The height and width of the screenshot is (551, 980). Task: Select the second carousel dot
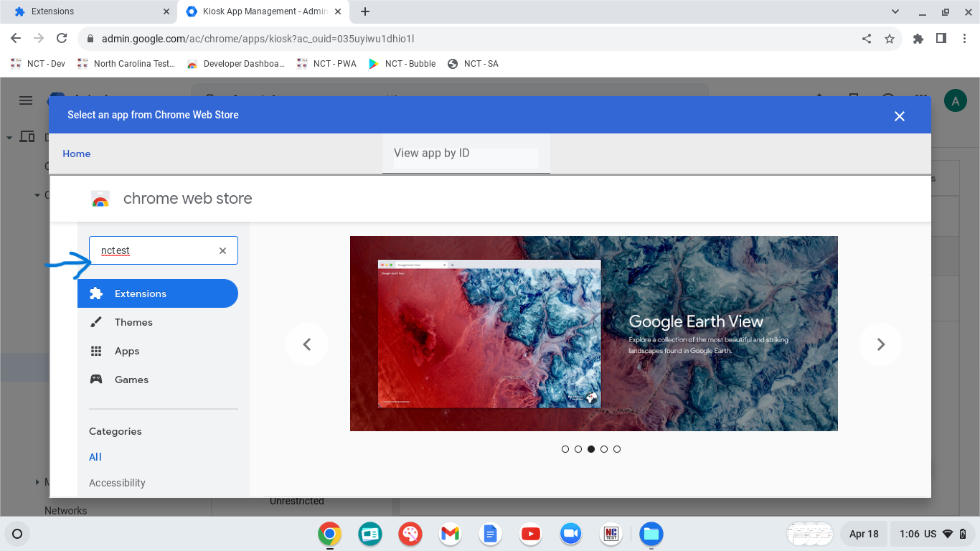(x=578, y=449)
